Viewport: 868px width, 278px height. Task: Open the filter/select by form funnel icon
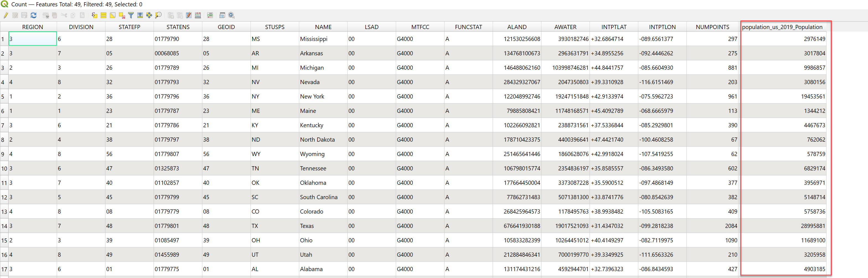[131, 15]
